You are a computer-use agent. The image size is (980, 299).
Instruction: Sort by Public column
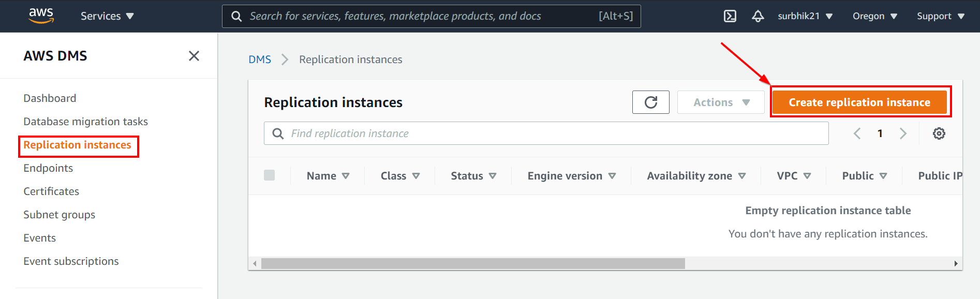(865, 176)
